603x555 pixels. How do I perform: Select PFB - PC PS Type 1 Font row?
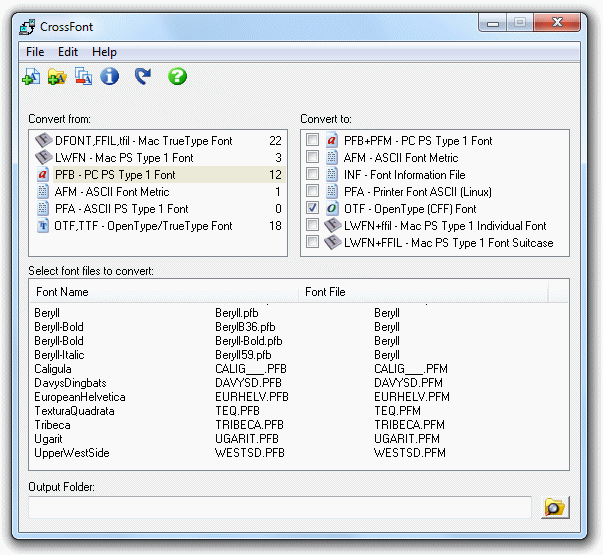(158, 175)
